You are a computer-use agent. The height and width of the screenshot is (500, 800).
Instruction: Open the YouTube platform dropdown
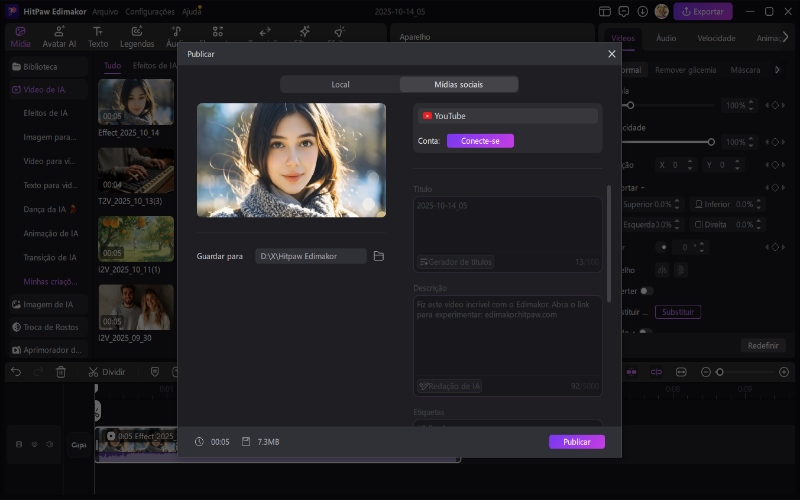pyautogui.click(x=508, y=116)
